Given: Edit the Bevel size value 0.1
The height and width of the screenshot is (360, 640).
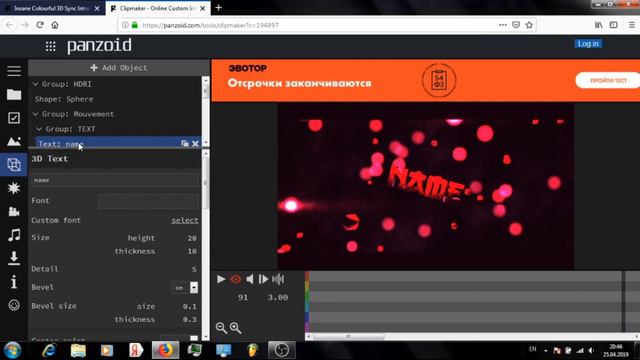Looking at the screenshot, I should (x=189, y=306).
